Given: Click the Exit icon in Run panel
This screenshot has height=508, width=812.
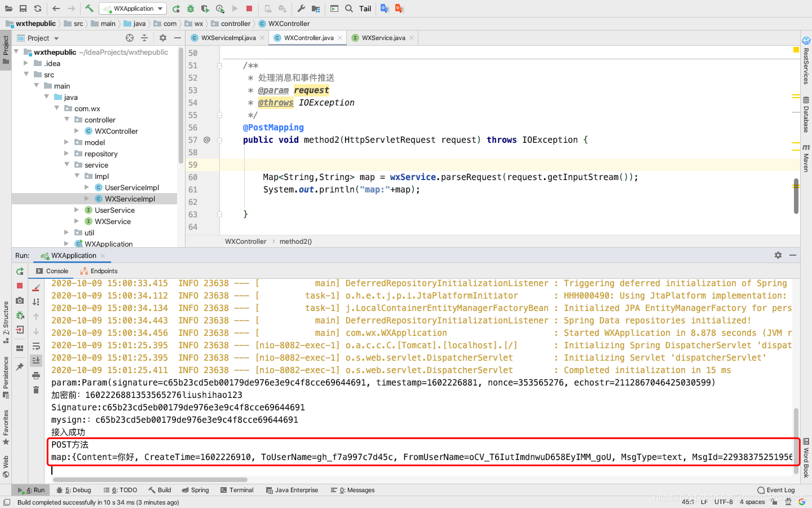Looking at the screenshot, I should 20,330.
